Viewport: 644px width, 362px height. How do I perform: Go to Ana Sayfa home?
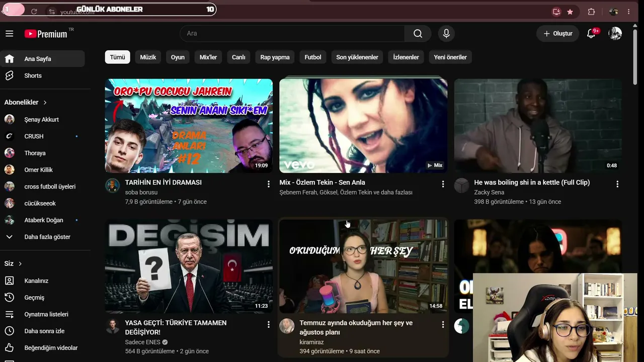42,59
